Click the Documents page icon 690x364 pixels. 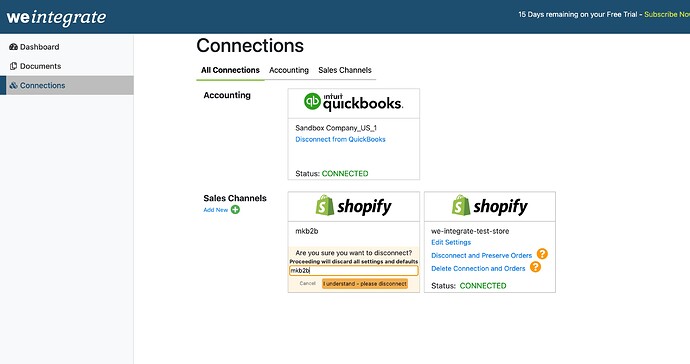[14, 66]
